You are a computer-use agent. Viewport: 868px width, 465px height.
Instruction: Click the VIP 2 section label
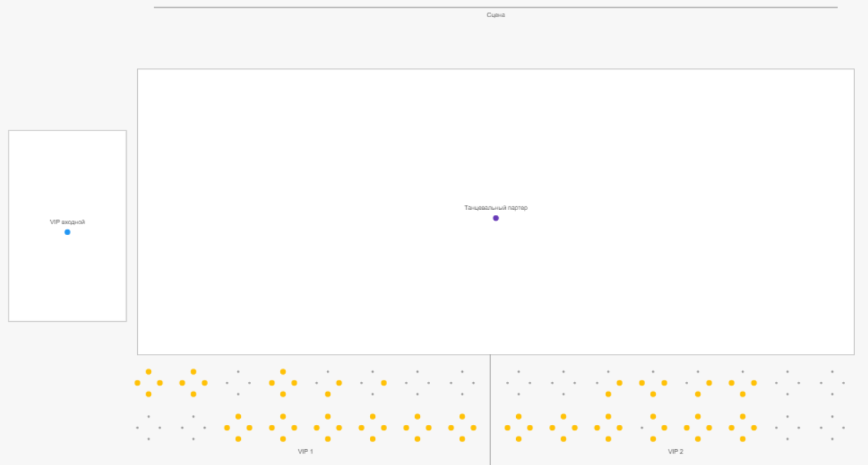coord(675,452)
